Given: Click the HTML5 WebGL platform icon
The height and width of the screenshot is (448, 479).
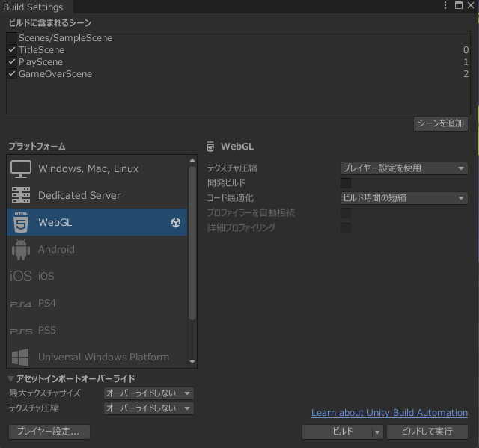Looking at the screenshot, I should pos(21,222).
